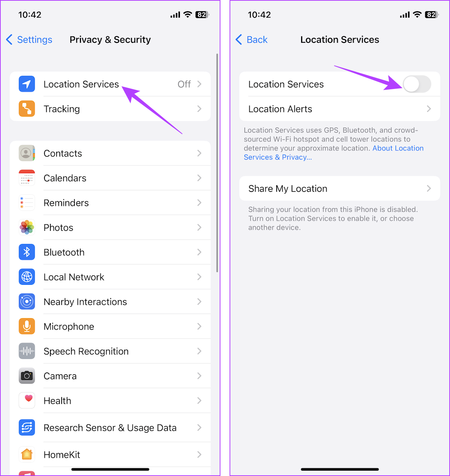The width and height of the screenshot is (450, 476).
Task: Go back to Settings
Action: tap(29, 39)
